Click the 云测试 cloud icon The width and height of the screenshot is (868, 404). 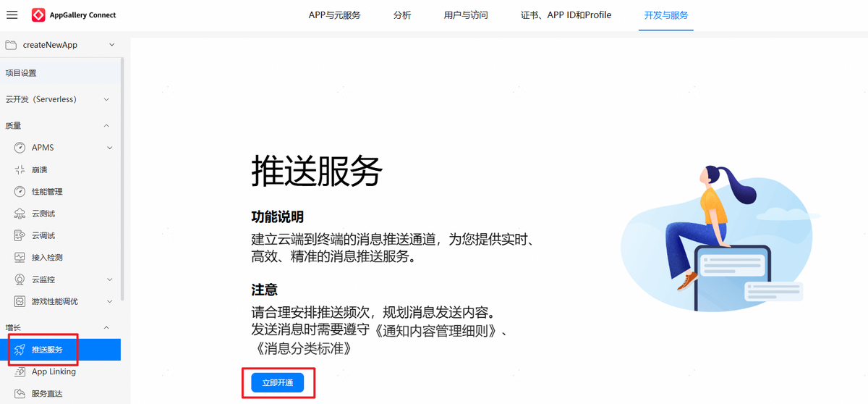[x=20, y=214]
